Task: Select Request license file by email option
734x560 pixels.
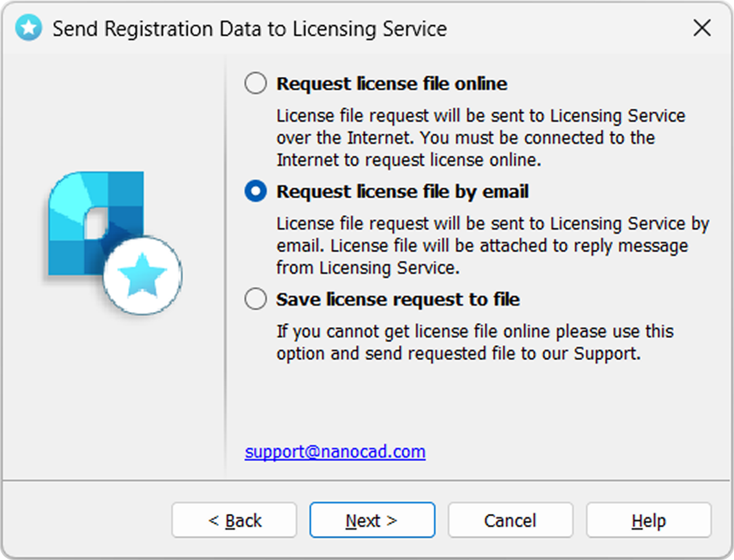Action: pos(256,191)
